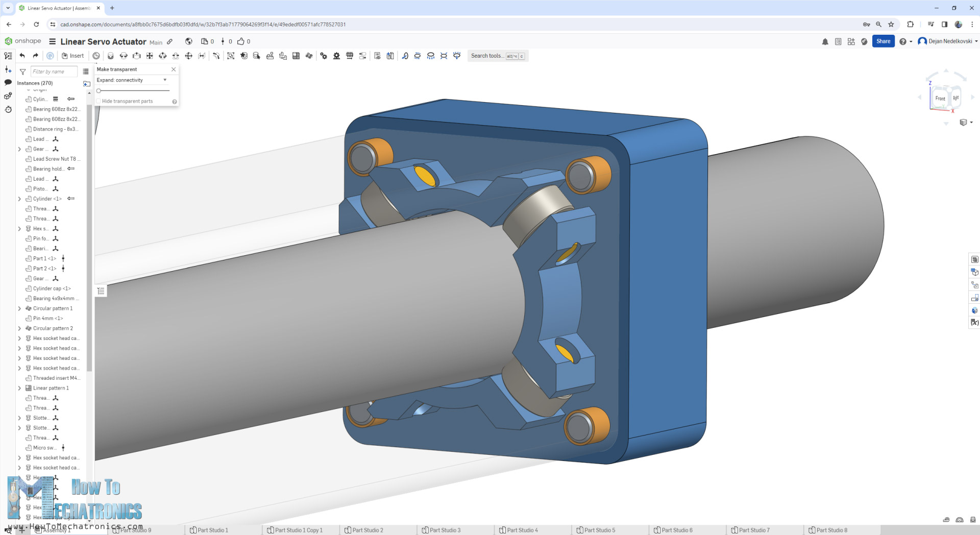Click the Insert button in toolbar
This screenshot has width=980, height=535.
73,56
